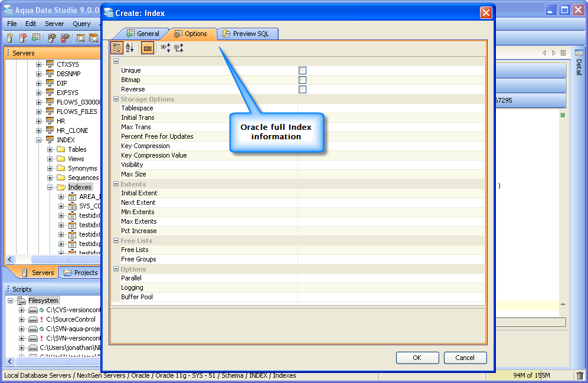The image size is (588, 383).
Task: Click the Filesystem icon in the Scripts panel
Action: click(22, 300)
